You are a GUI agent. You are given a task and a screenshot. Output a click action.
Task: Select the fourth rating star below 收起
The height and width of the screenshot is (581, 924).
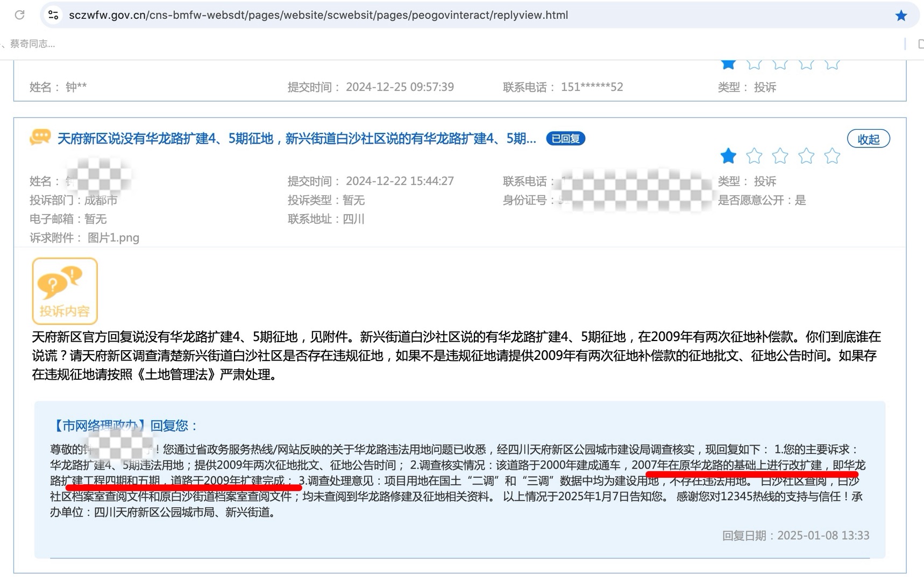[x=806, y=156]
